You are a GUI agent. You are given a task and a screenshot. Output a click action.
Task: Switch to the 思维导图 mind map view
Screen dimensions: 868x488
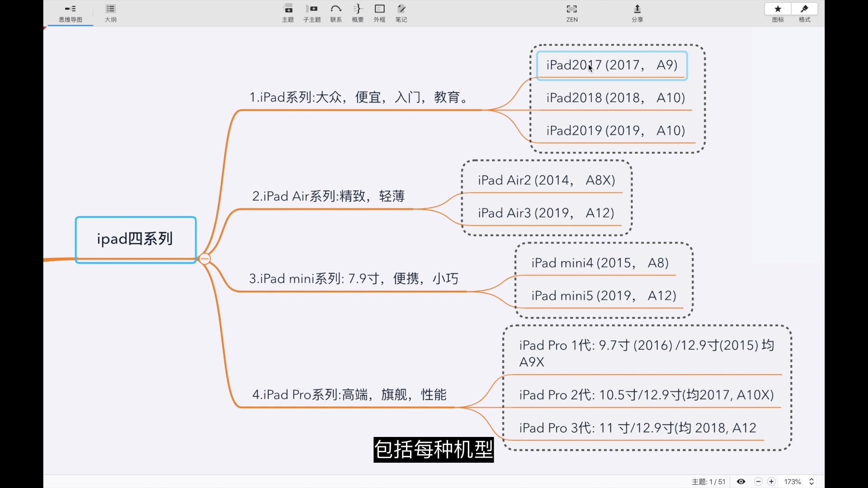coord(71,14)
